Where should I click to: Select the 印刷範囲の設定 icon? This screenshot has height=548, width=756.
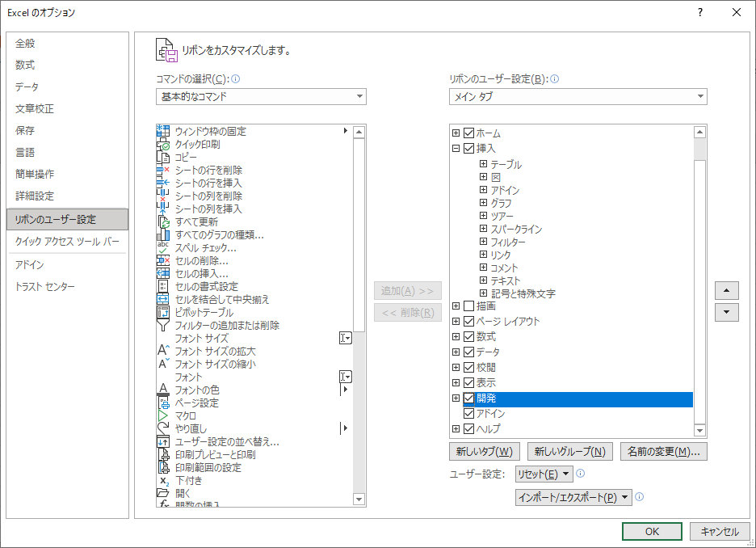click(163, 467)
